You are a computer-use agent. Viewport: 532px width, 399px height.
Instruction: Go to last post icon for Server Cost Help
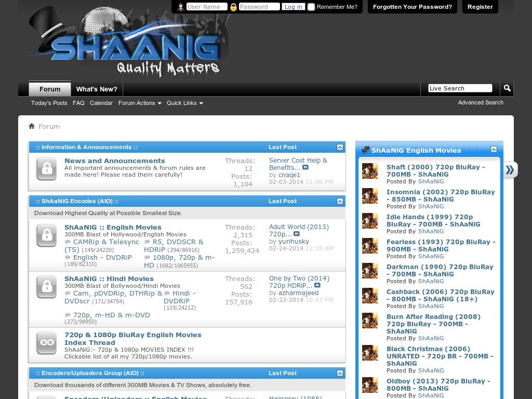pyautogui.click(x=305, y=167)
